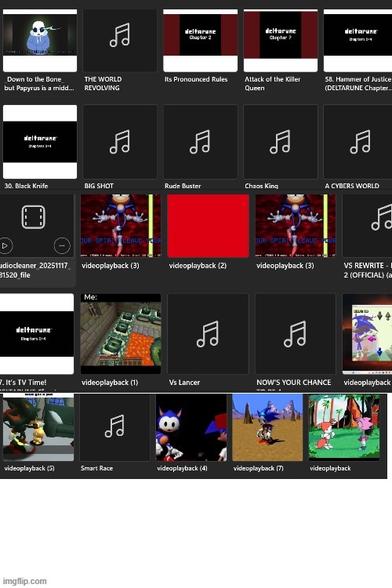Select the "videoplayback (7)" file name
The width and height of the screenshot is (392, 588).
[259, 468]
